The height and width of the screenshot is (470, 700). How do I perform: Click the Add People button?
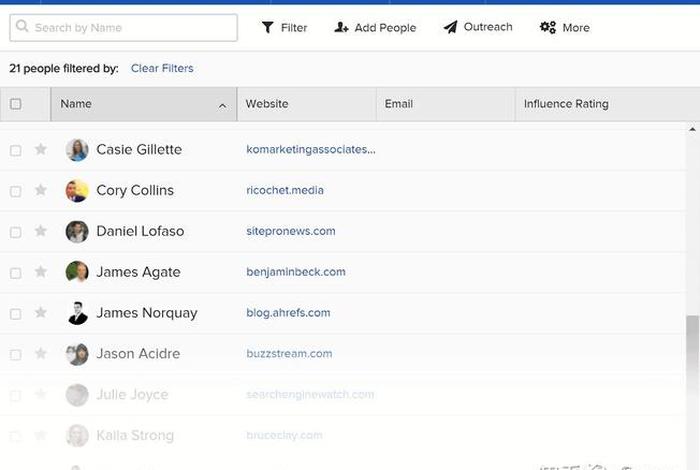[375, 28]
